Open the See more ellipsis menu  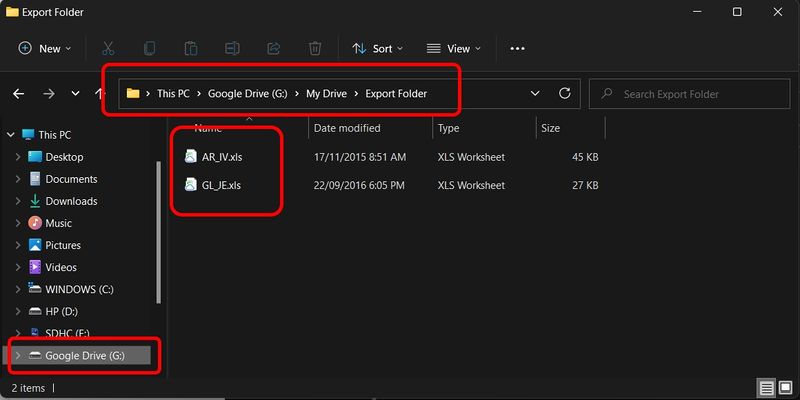coord(517,48)
